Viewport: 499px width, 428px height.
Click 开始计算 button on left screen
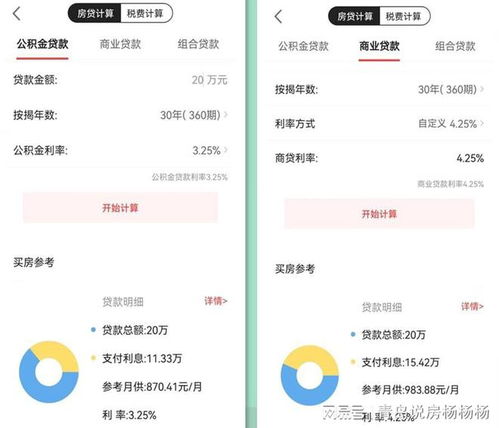[120, 208]
